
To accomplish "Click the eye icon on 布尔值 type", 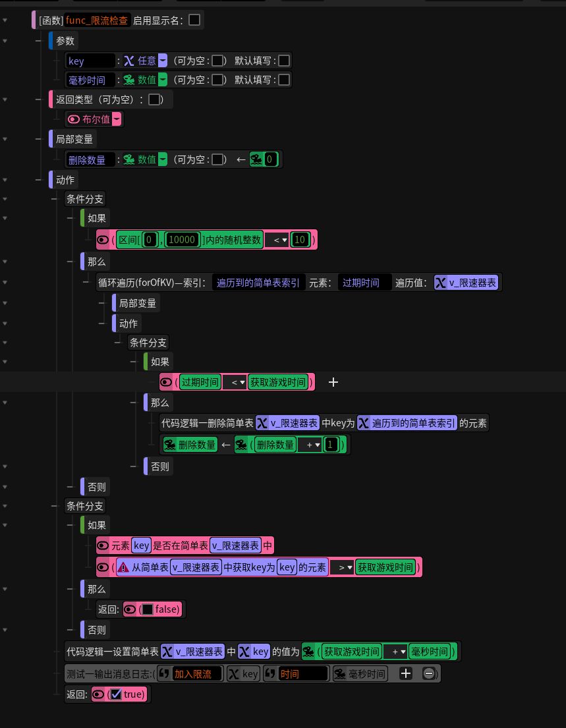I will click(x=74, y=119).
